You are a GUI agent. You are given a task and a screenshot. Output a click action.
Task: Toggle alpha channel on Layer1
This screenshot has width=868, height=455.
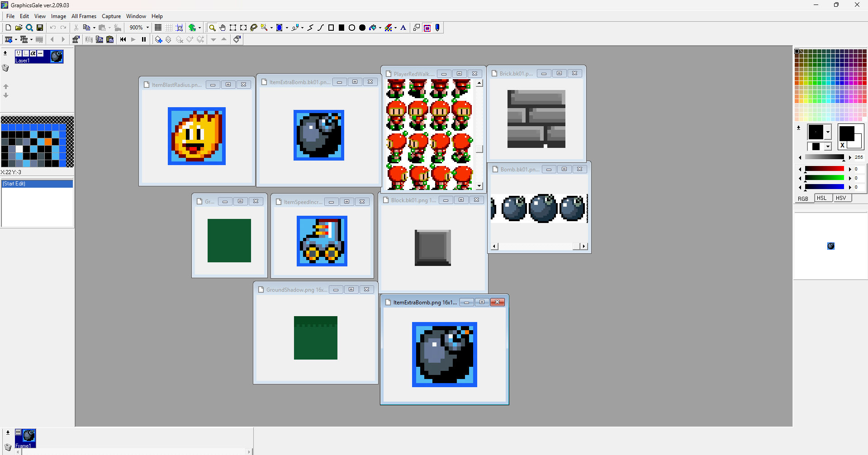(x=33, y=53)
